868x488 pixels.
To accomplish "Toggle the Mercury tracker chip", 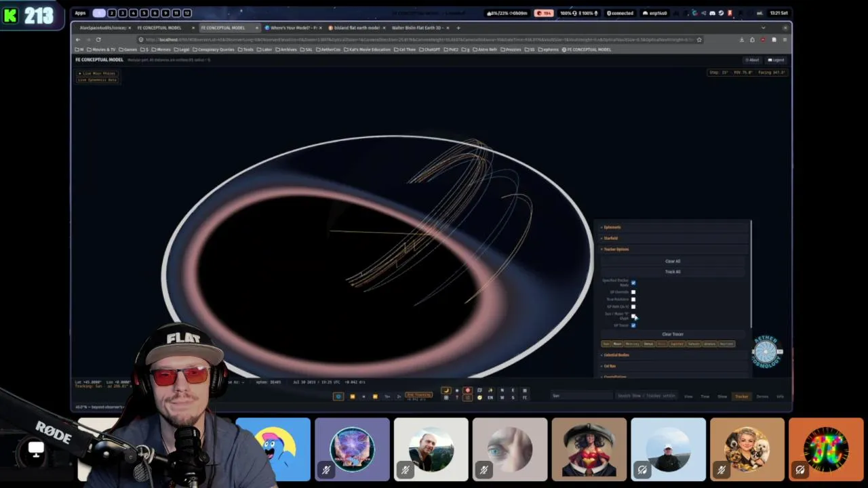I will tap(633, 344).
